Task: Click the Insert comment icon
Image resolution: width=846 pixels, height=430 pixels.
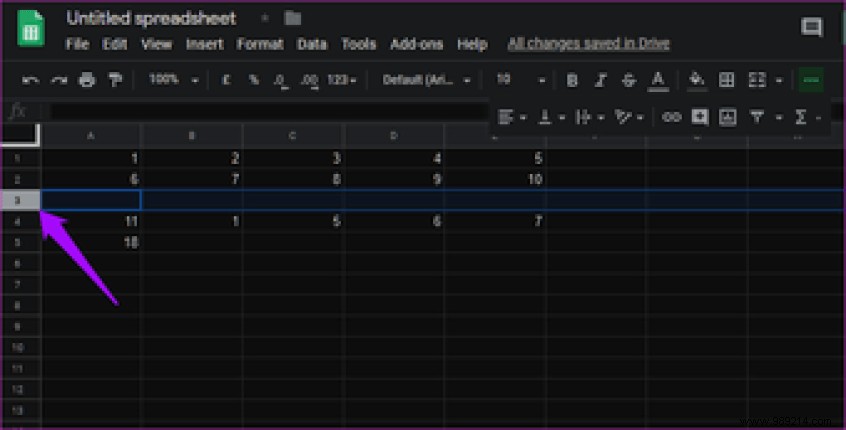Action: pos(700,117)
